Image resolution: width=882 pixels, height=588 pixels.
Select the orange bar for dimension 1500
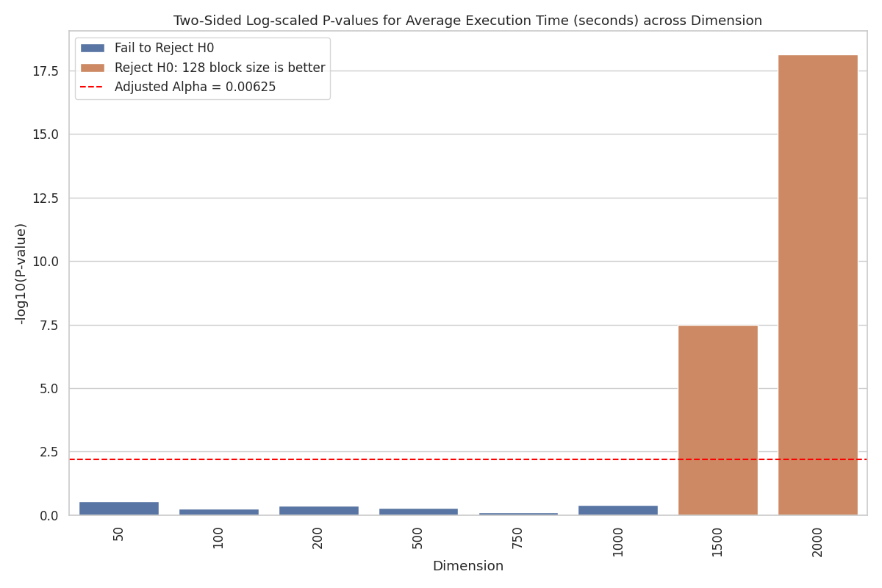pos(719,419)
